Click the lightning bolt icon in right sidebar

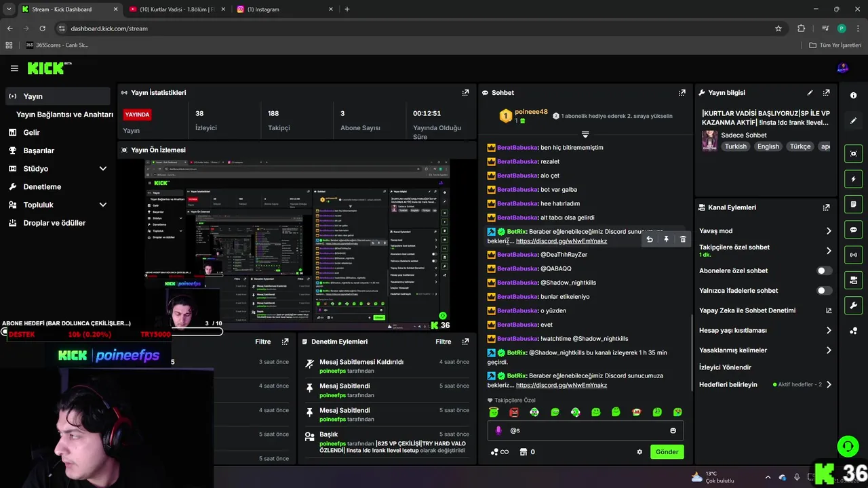coord(853,179)
